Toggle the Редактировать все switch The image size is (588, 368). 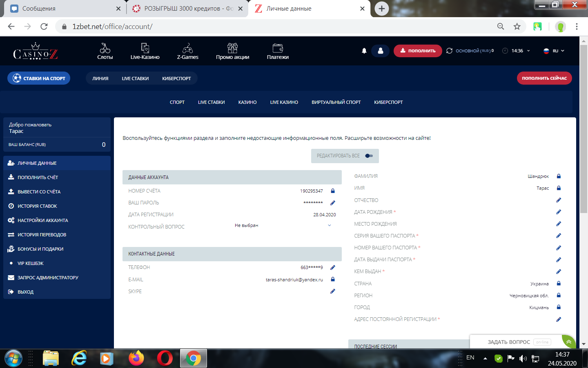click(x=369, y=156)
